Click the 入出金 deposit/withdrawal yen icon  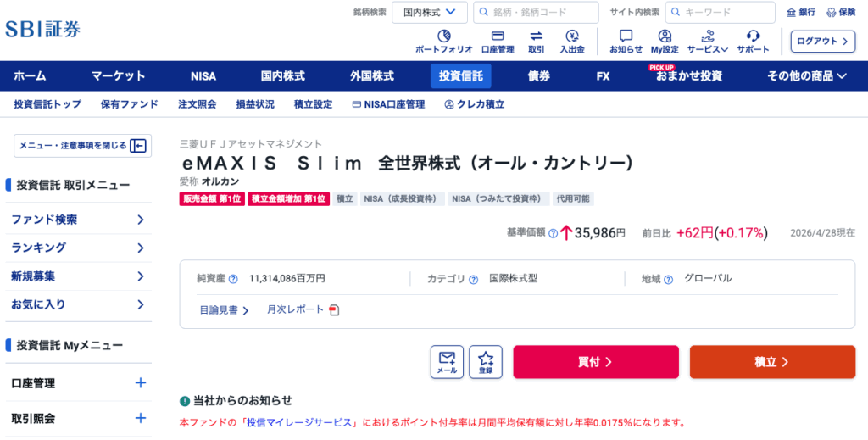pyautogui.click(x=572, y=37)
